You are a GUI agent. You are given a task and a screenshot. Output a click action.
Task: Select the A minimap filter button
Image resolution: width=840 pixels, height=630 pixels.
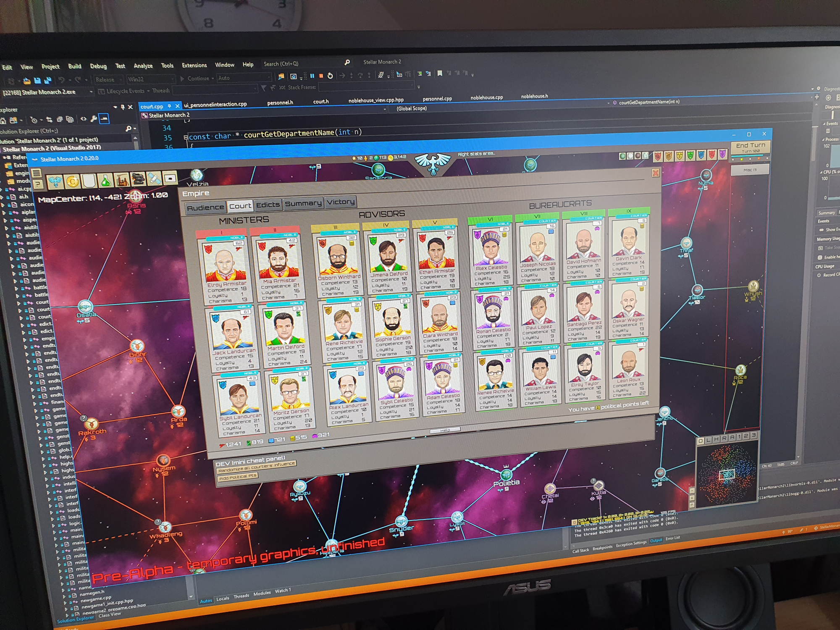(732, 437)
